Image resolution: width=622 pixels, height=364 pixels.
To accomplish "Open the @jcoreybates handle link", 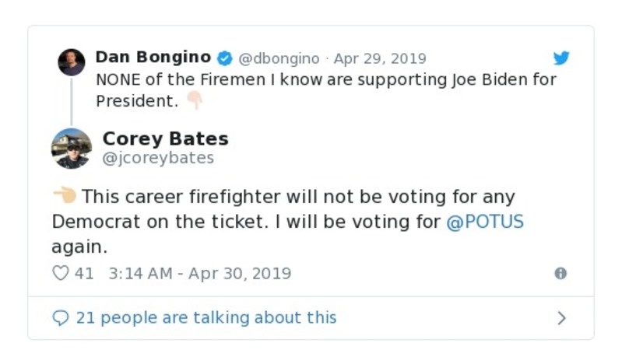I will click(x=158, y=158).
